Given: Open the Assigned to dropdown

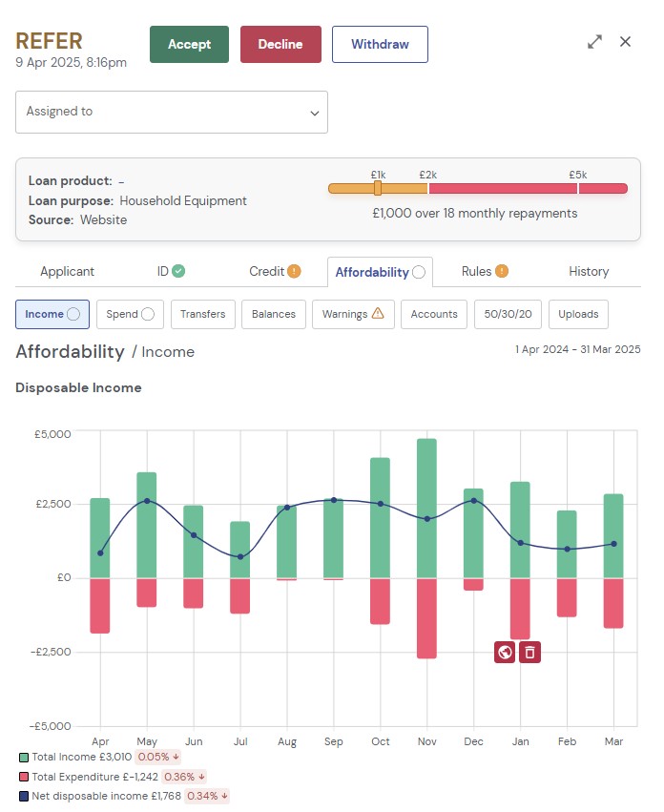Looking at the screenshot, I should coord(172,113).
